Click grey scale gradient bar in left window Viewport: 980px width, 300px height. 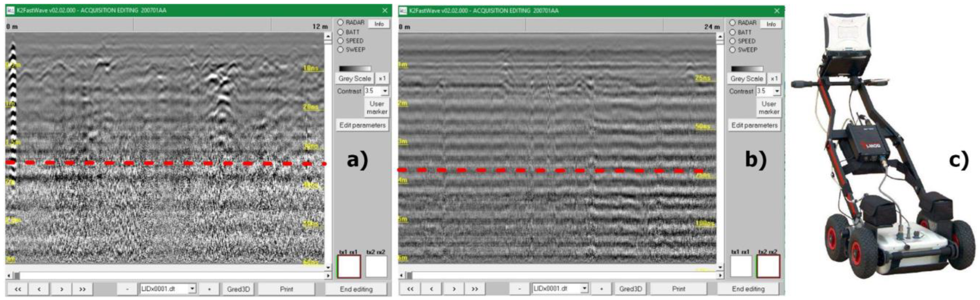pyautogui.click(x=354, y=69)
